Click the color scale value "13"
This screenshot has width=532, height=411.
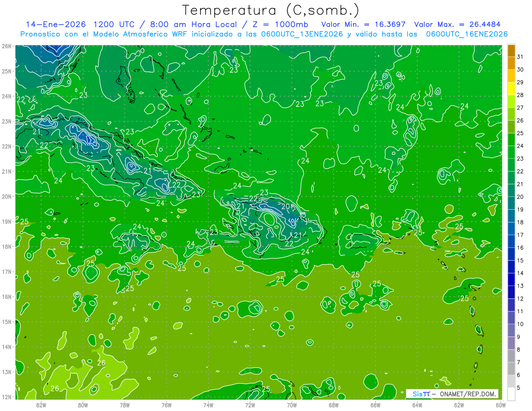click(x=520, y=286)
